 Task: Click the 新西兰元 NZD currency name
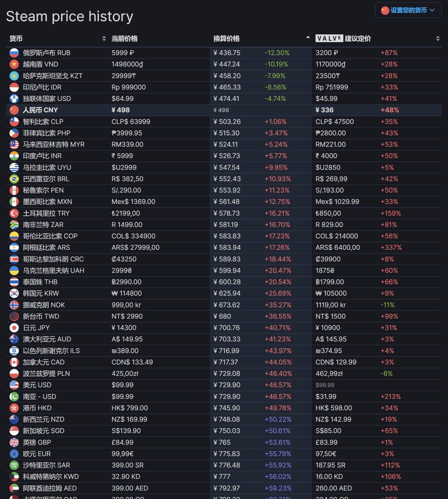pyautogui.click(x=44, y=420)
